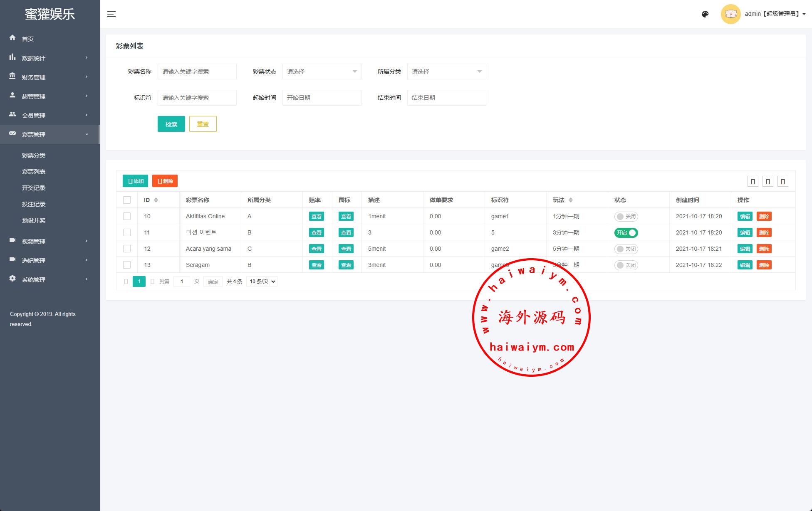Viewport: 812px width, 511px height.
Task: Open the 10 条/页 page size dropdown
Action: 262,281
